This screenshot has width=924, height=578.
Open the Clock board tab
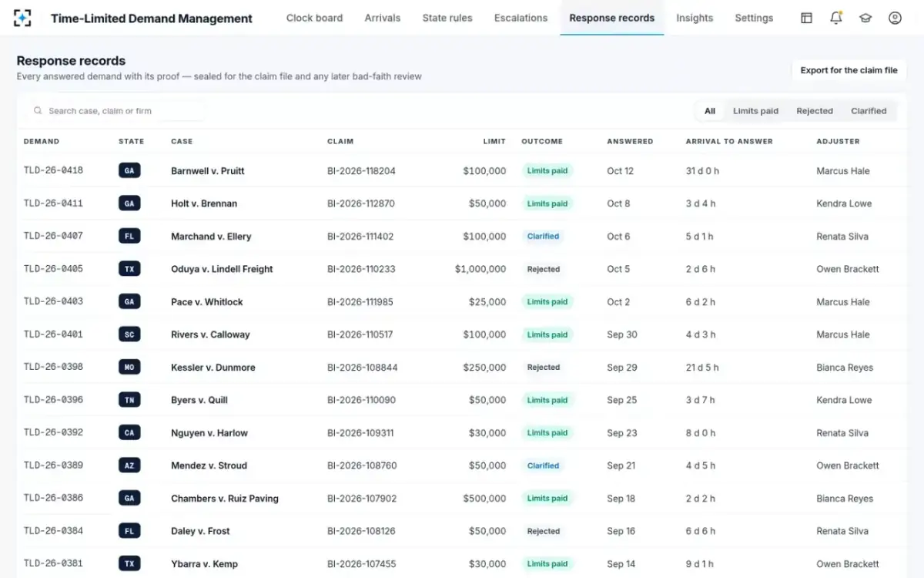[314, 18]
